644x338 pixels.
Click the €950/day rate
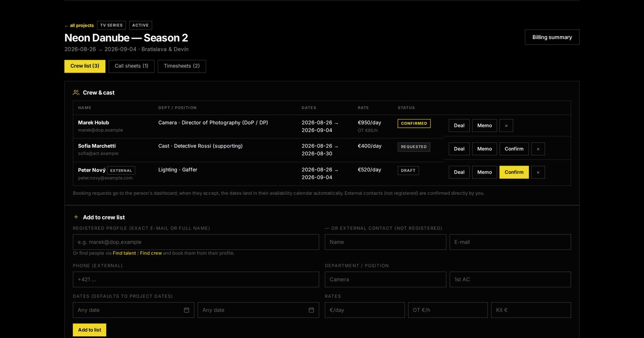(369, 123)
